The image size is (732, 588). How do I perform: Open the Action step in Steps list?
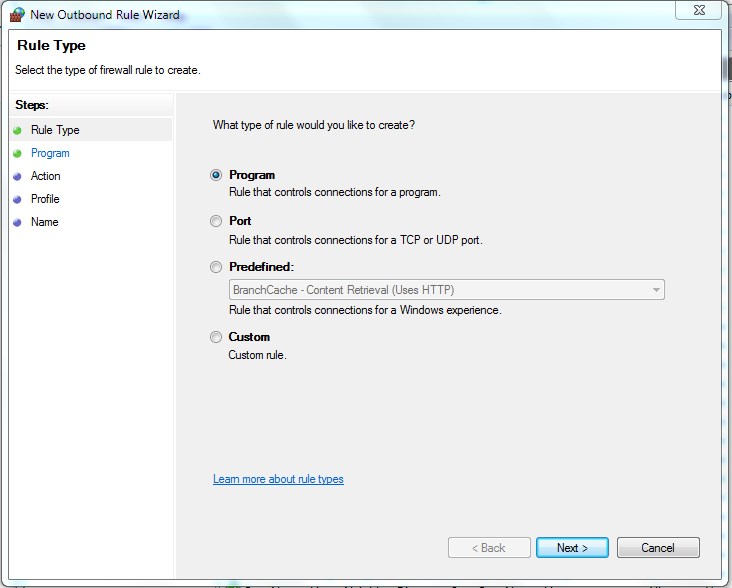point(46,176)
